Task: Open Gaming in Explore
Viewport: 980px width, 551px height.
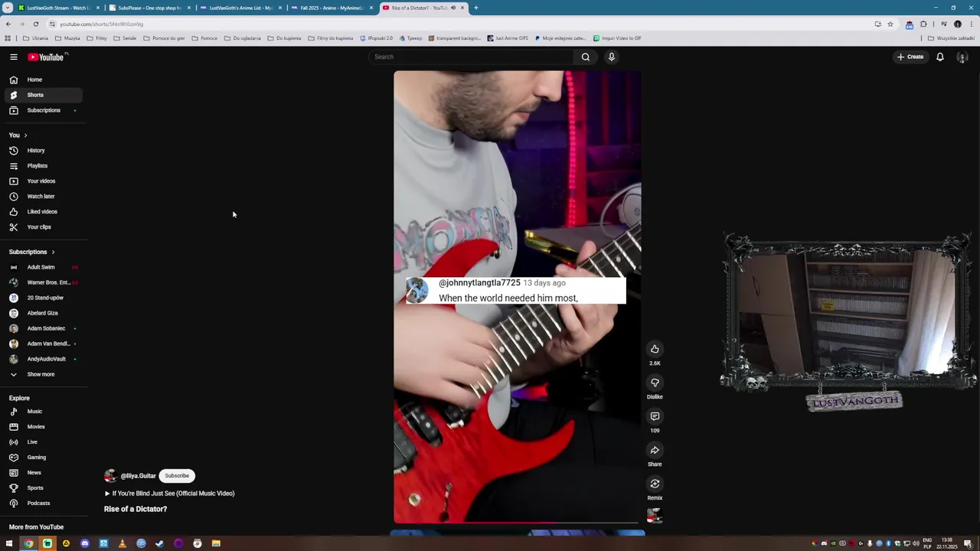Action: [43, 458]
